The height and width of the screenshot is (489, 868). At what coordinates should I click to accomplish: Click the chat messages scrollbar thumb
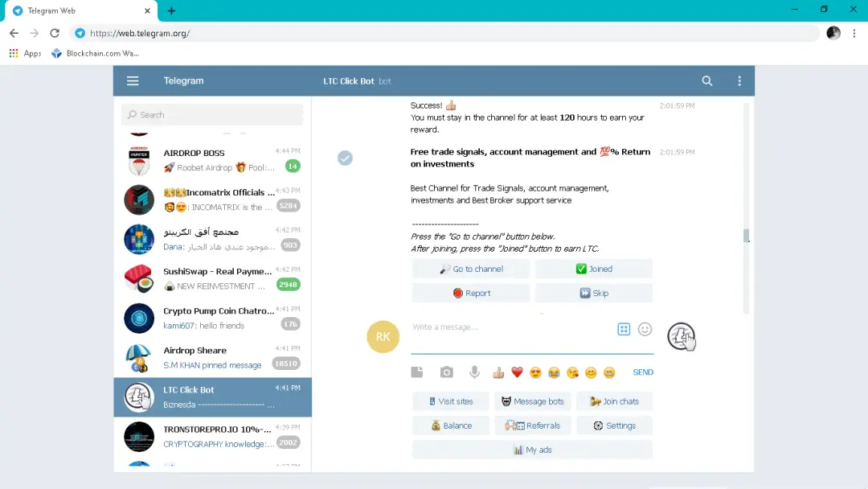746,236
